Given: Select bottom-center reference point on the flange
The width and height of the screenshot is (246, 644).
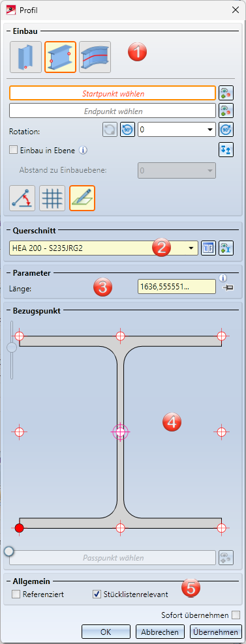Looking at the screenshot, I should (x=120, y=528).
